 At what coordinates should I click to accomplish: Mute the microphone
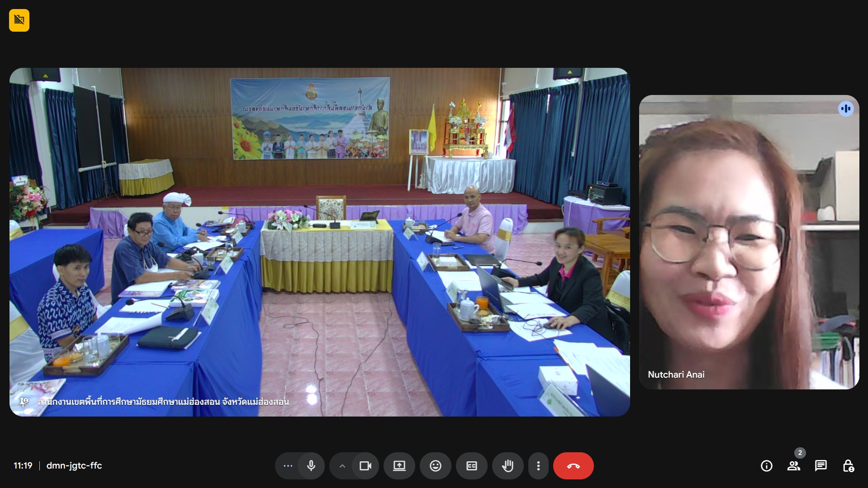311,466
